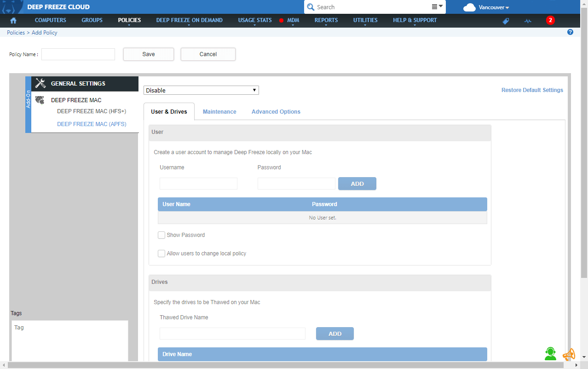Open the blue help question mark icon
Viewport: 588px width, 369px height.
pos(571,32)
